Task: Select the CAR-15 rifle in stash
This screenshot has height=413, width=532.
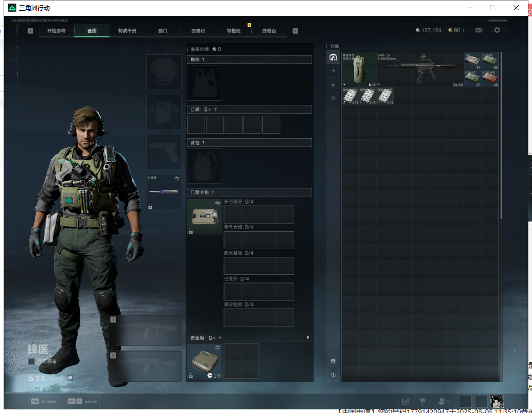Action: tap(420, 70)
